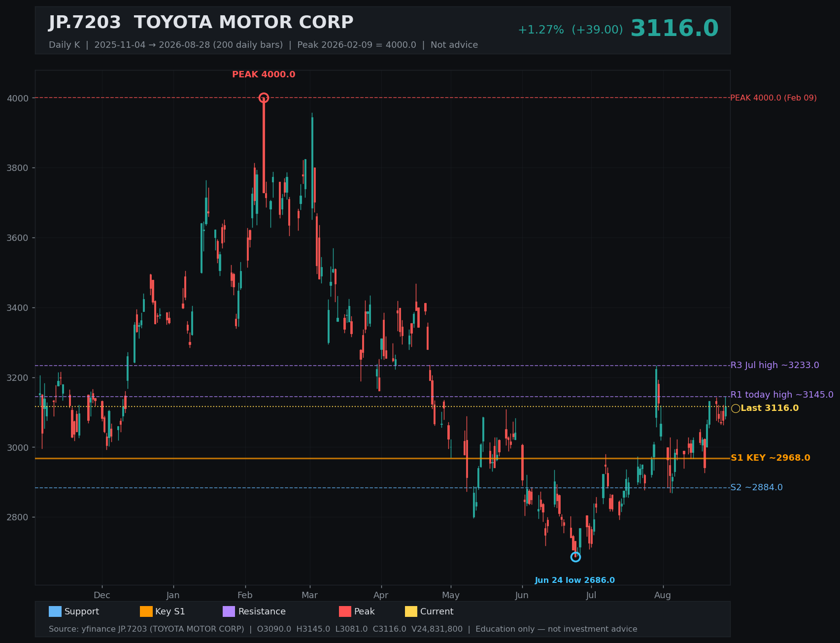Click the "+1.27% (+39.00)" change value

(570, 30)
